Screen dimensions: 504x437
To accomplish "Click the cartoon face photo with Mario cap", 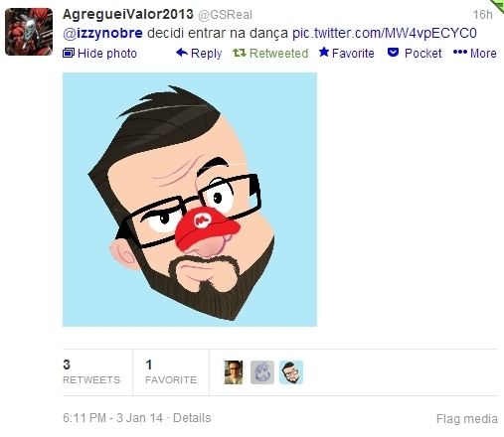I will point(190,200).
